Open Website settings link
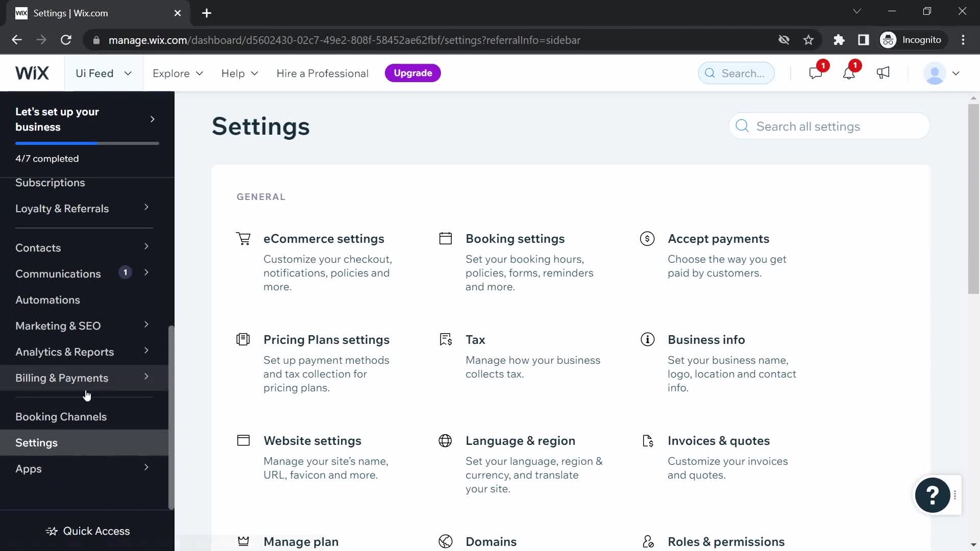Viewport: 980px width, 551px height. click(312, 441)
